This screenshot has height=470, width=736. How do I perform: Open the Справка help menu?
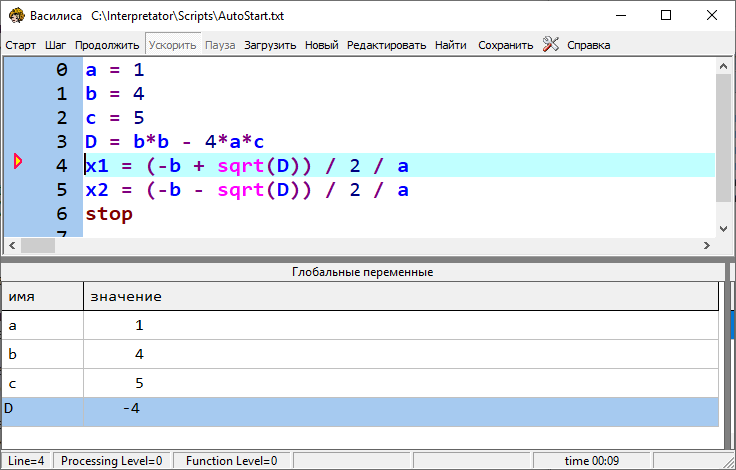coord(588,45)
